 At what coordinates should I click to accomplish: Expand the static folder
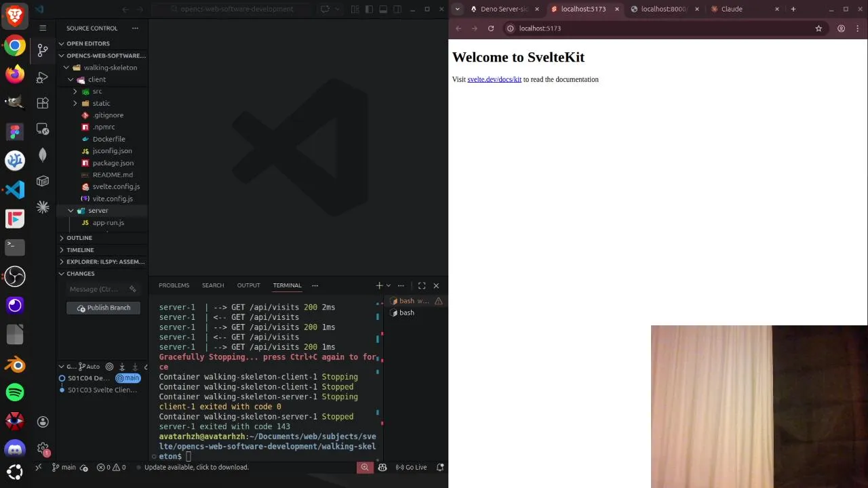point(102,103)
